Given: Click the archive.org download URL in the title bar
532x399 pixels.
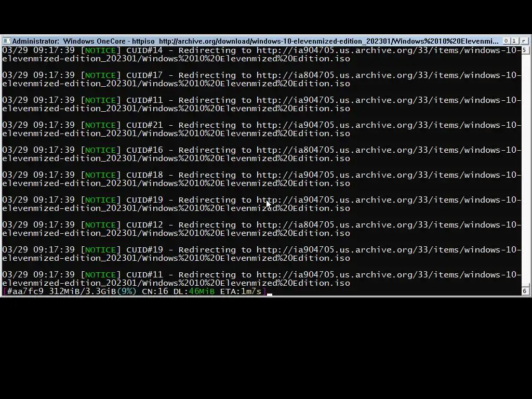Looking at the screenshot, I should click(x=328, y=41).
